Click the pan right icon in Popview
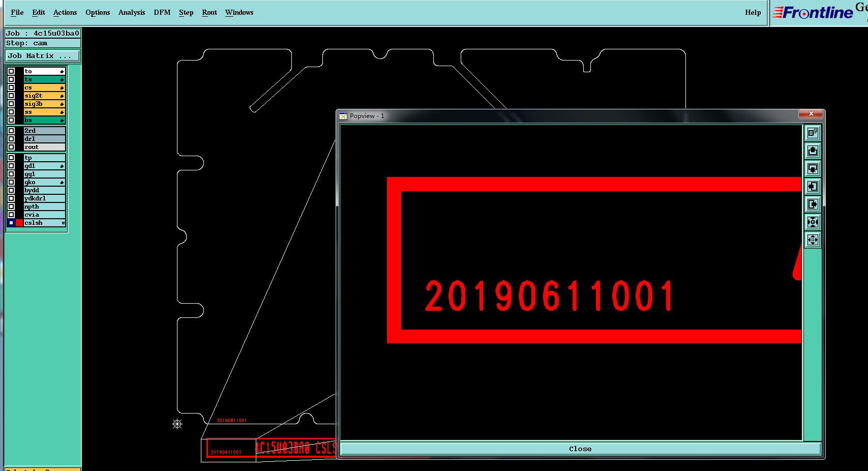This screenshot has width=868, height=471. coord(813,204)
